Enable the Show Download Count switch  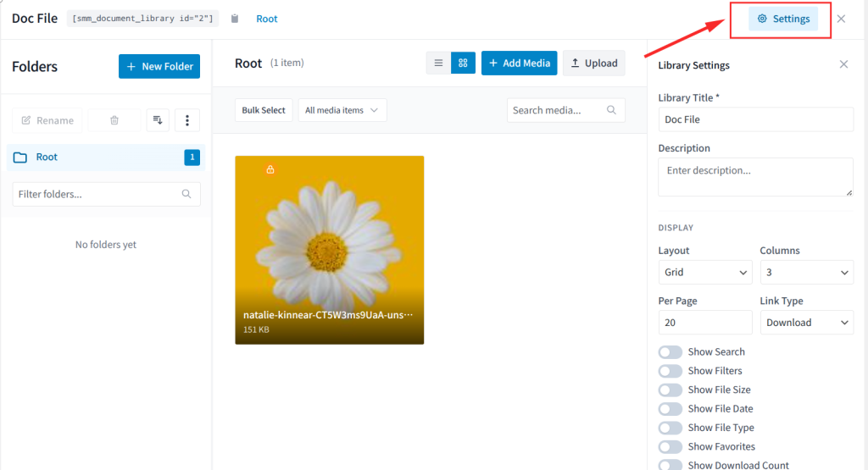pos(670,465)
